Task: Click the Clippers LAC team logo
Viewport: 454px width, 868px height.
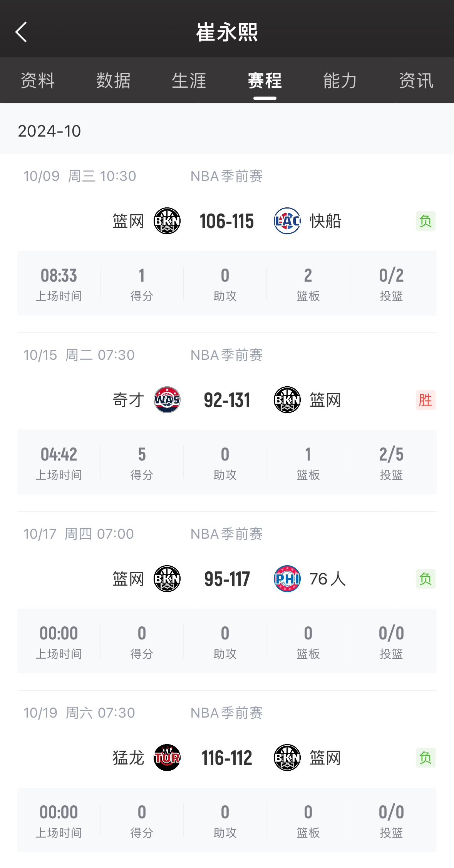Action: pos(287,221)
